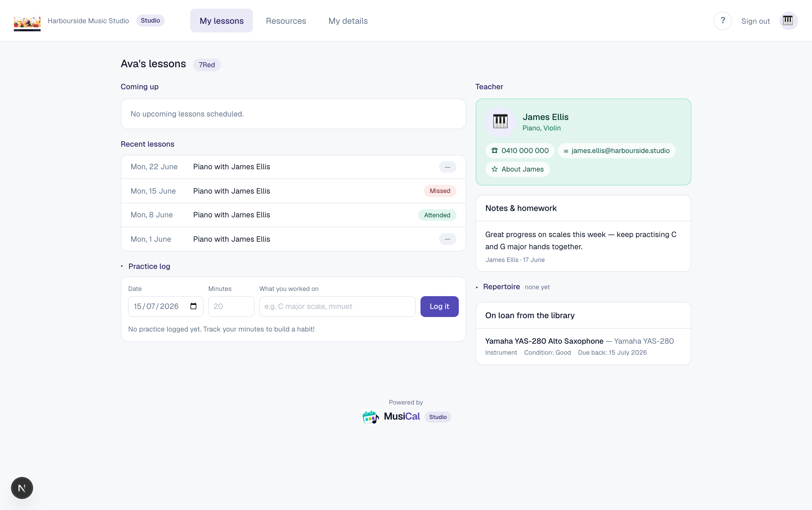Open the help question mark icon
Viewport: 812px width, 510px height.
pos(722,21)
